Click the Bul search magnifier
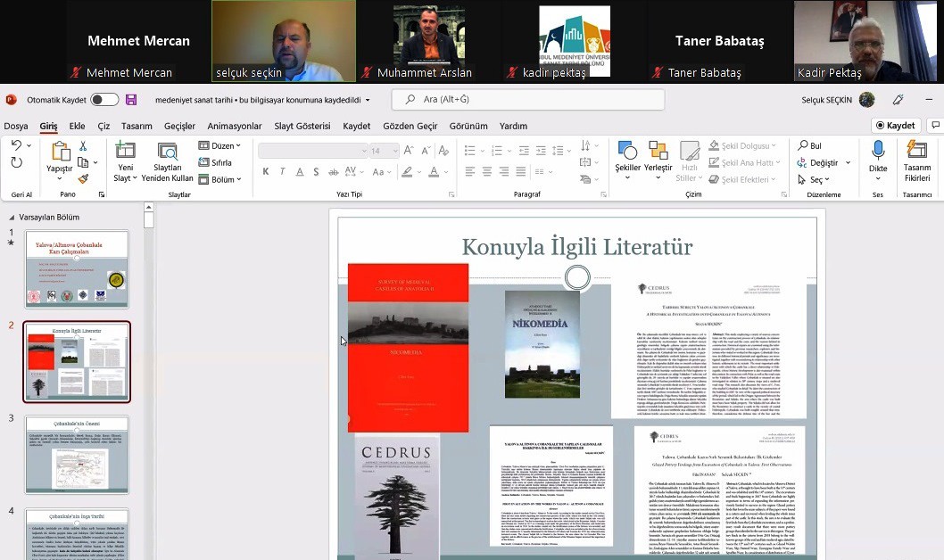Screen dimensions: 944x560 tap(809, 146)
